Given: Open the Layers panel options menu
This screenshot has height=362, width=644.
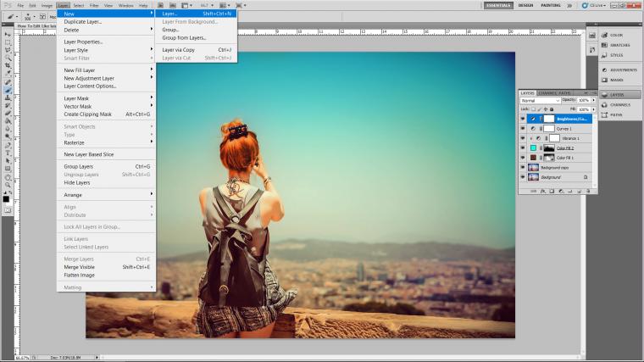Looking at the screenshot, I should [x=594, y=93].
